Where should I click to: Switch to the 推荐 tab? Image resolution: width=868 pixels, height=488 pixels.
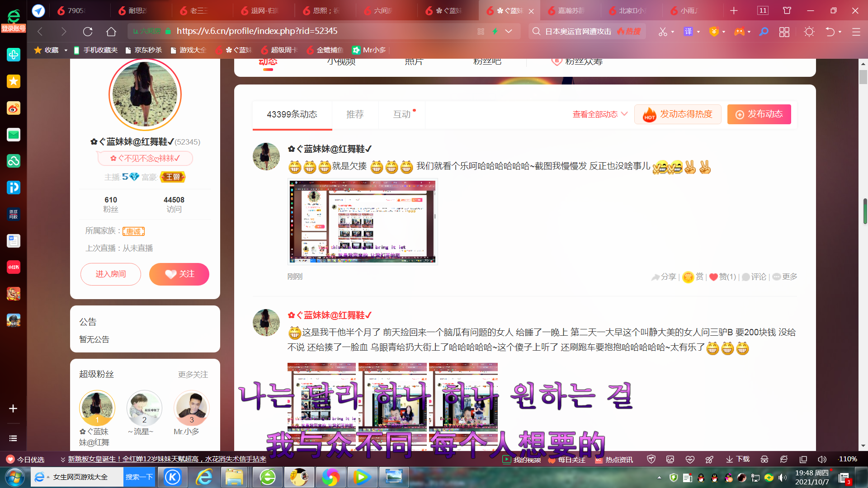tap(355, 114)
